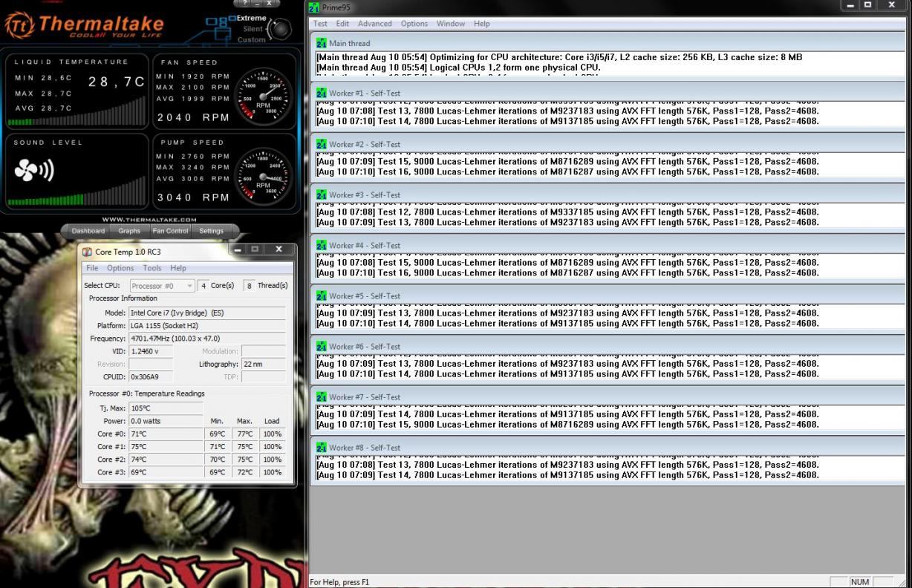912x588 pixels.
Task: Open the Core Temp File menu
Action: tap(92, 268)
